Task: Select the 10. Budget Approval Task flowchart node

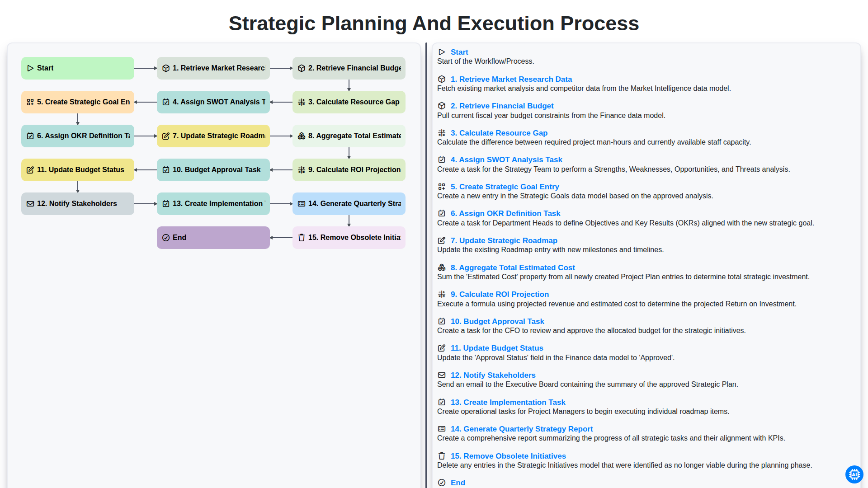Action: (213, 170)
